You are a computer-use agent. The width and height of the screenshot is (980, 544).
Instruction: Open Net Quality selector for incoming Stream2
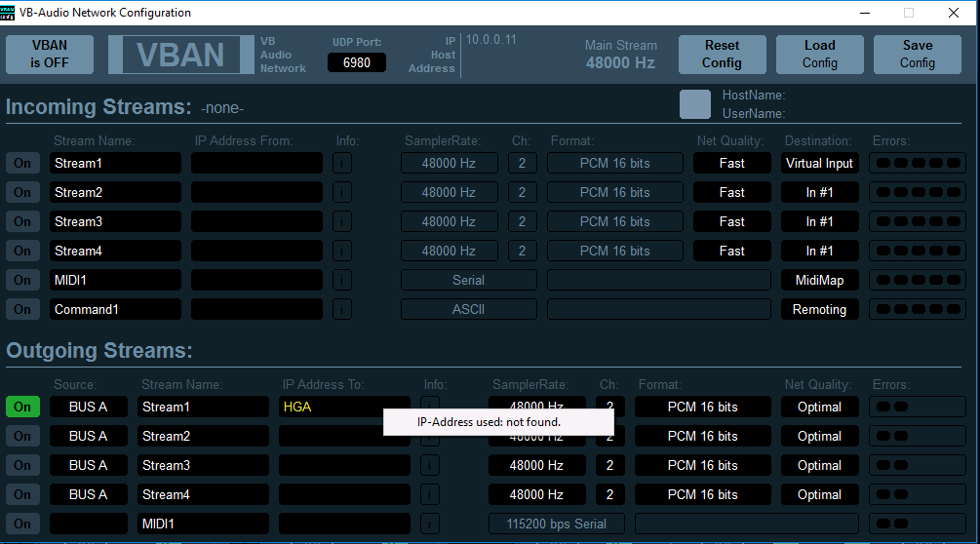click(732, 192)
